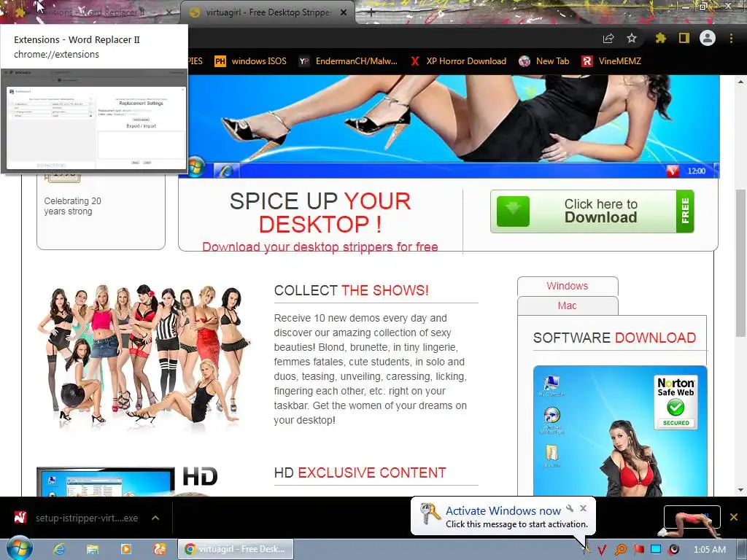Close the virtuagirl browser tab

click(343, 12)
